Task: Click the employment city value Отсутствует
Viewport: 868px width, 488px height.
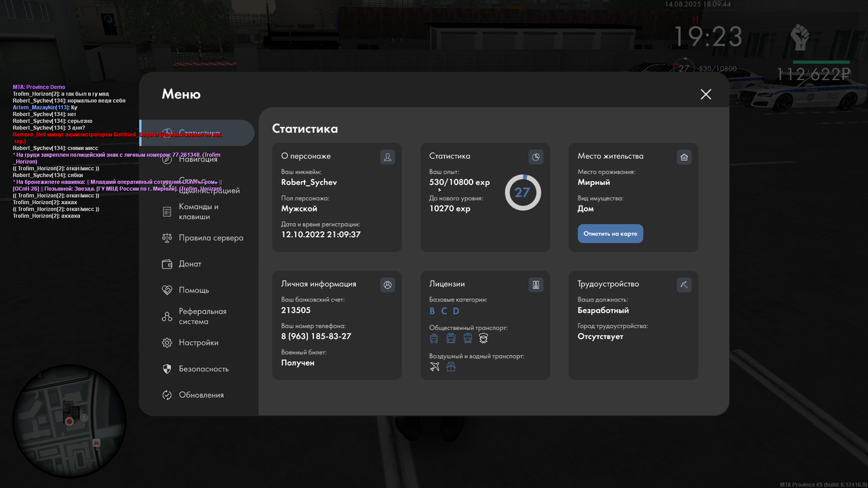Action: [601, 336]
